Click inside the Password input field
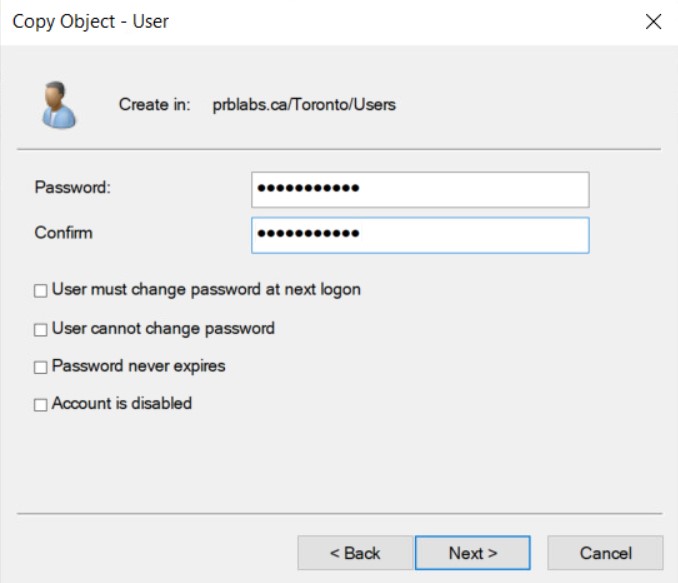The width and height of the screenshot is (678, 583). pos(420,188)
